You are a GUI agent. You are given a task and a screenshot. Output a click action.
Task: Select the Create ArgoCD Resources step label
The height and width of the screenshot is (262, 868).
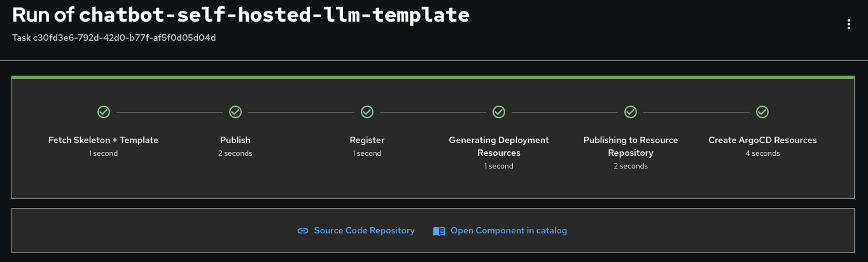tap(762, 140)
